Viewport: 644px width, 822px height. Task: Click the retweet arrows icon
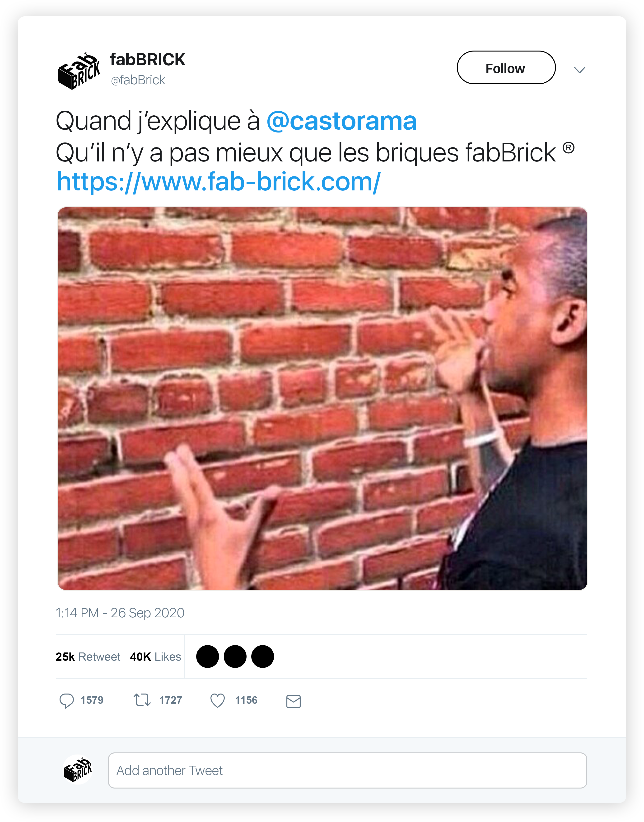(x=142, y=700)
